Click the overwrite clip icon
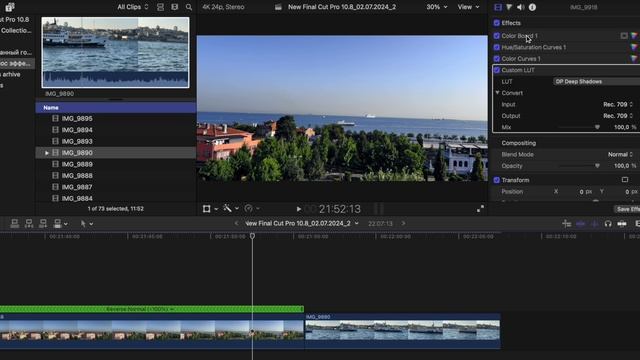The image size is (640, 360). click(x=58, y=223)
